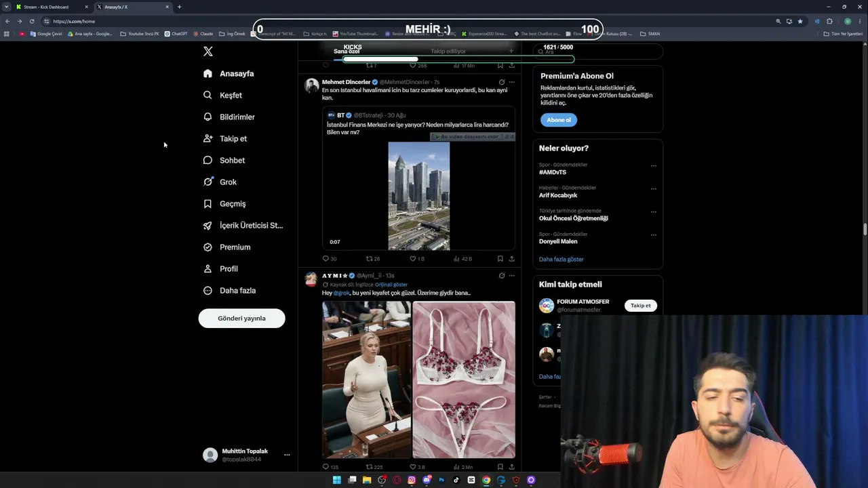
Task: Open options for Okul Öncesi Öğretmenliği trend
Action: (654, 211)
